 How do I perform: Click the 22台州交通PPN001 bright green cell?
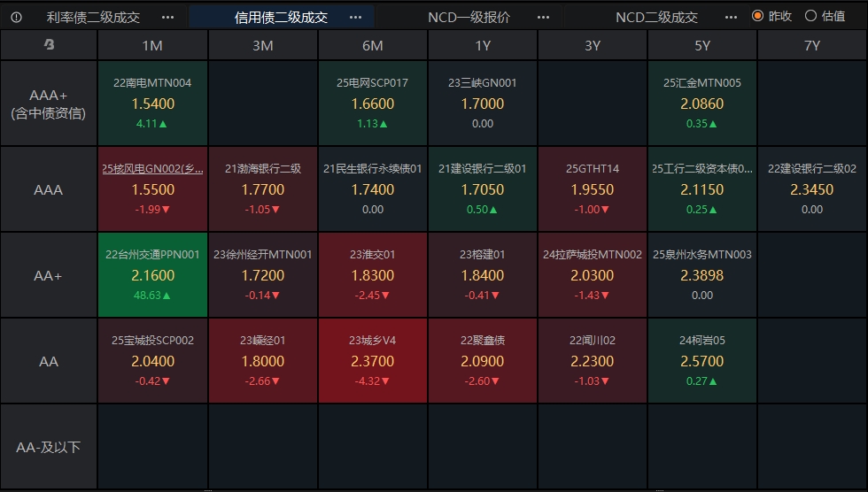tap(152, 274)
